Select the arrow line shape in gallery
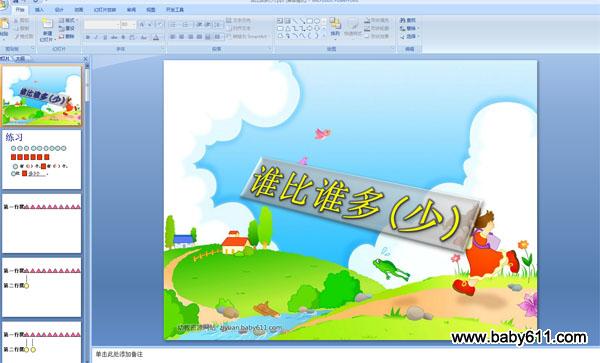The height and width of the screenshot is (363, 600). tap(302, 21)
